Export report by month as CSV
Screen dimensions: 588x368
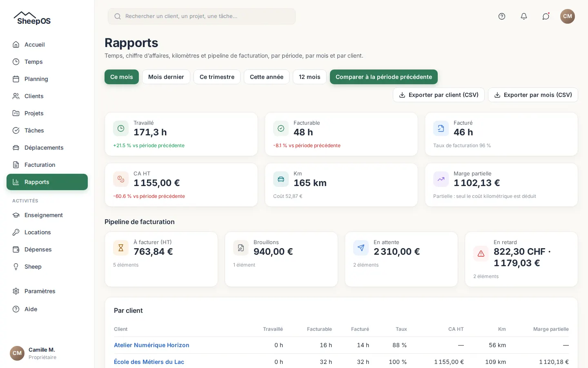tap(533, 95)
